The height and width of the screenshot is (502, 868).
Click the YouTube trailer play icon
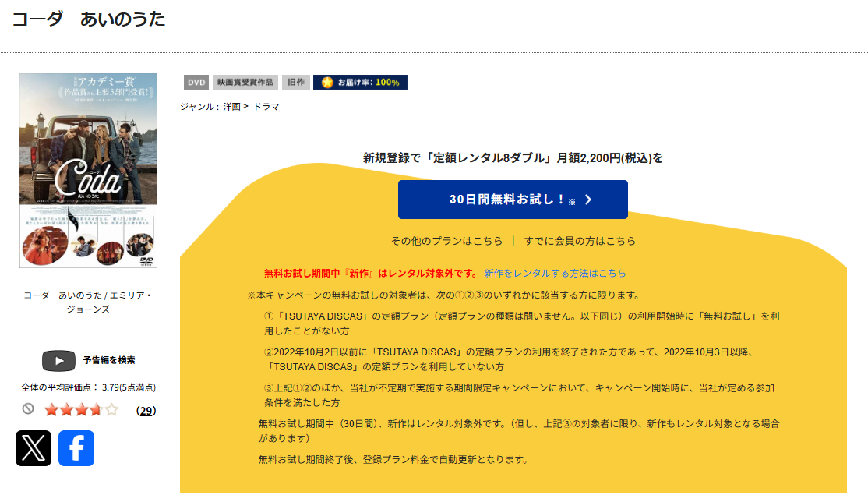58,361
